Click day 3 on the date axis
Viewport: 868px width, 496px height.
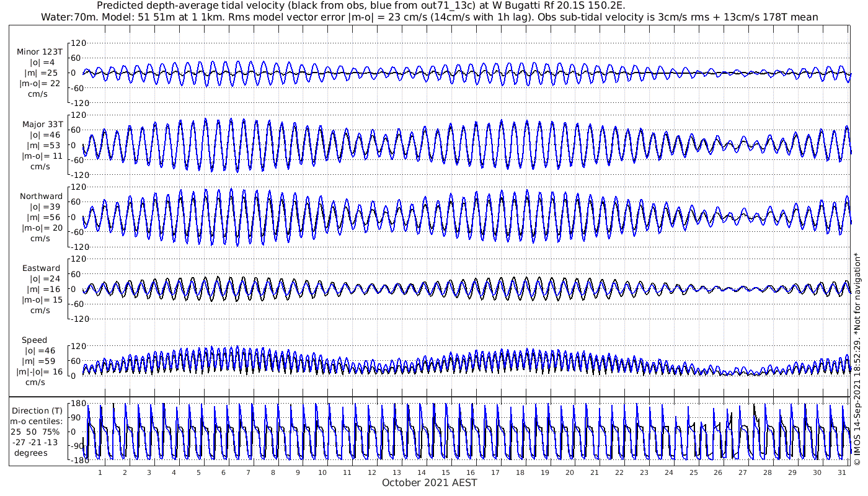coord(149,472)
